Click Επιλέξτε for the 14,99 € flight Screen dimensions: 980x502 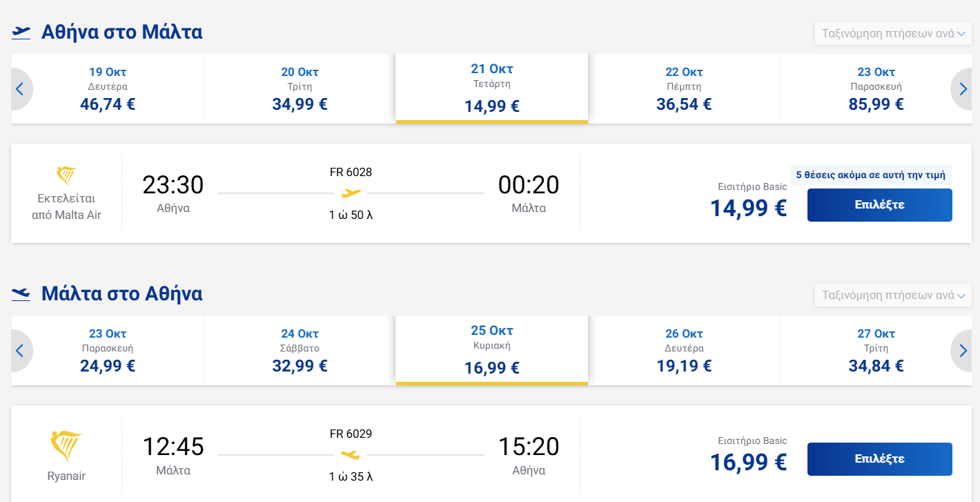[x=880, y=205]
